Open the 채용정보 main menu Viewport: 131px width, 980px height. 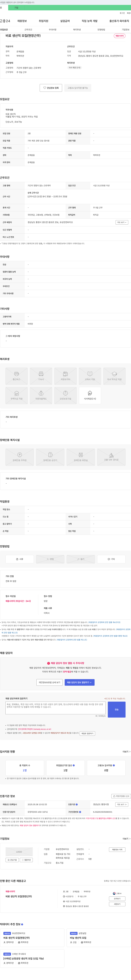pyautogui.click(x=22, y=21)
